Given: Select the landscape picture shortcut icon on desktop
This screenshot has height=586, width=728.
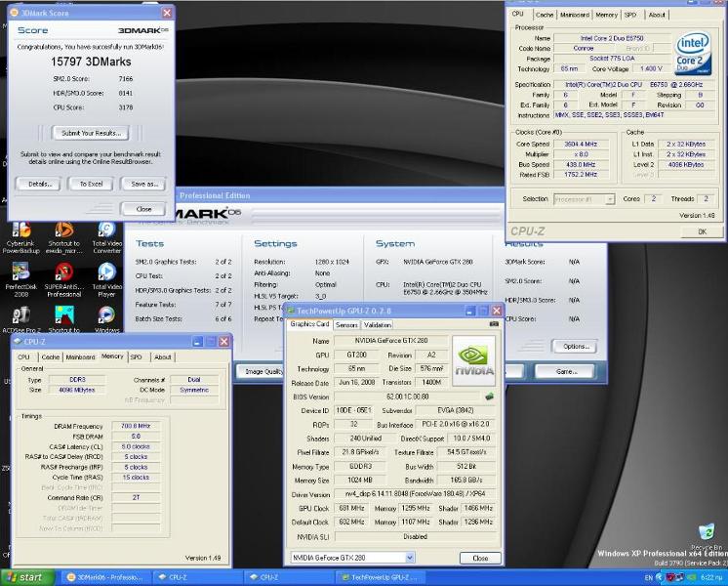Looking at the screenshot, I should click(64, 318).
